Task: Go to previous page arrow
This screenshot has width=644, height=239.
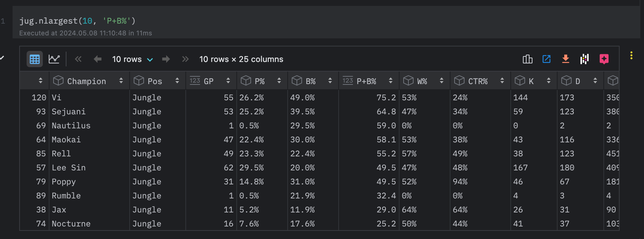Action: pyautogui.click(x=97, y=59)
